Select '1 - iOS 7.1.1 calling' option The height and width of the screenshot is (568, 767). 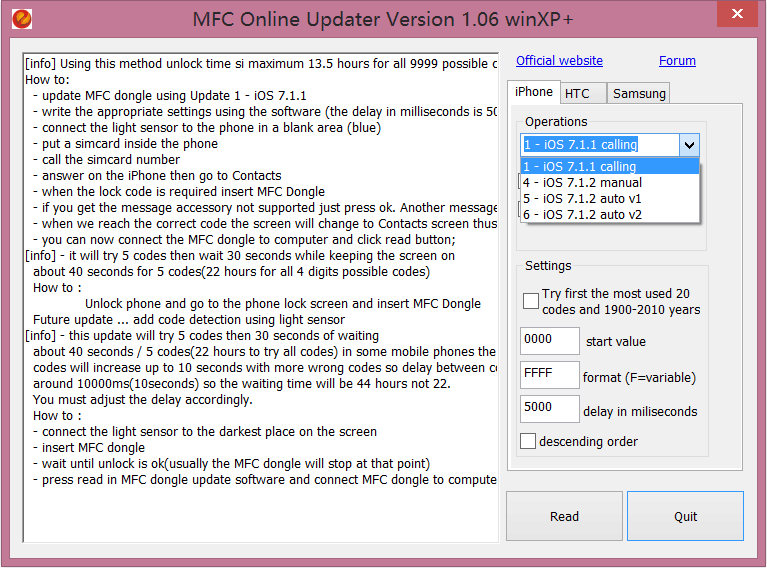580,167
